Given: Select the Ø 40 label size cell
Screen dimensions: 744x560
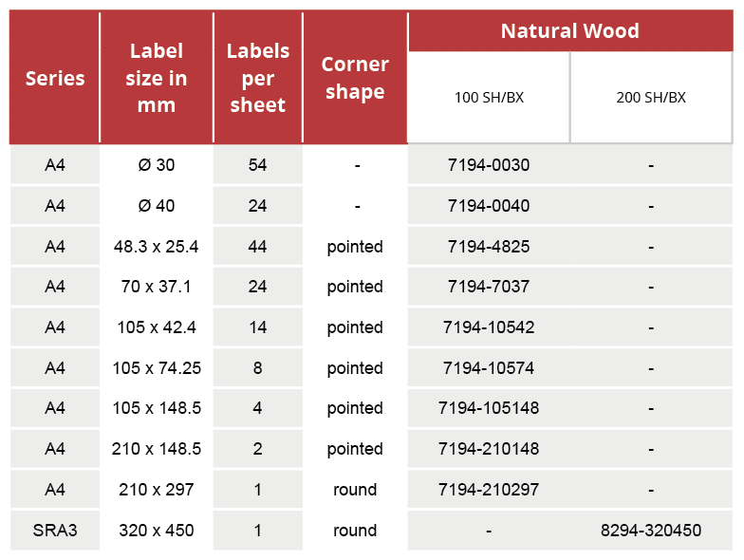Looking at the screenshot, I should 156,206.
